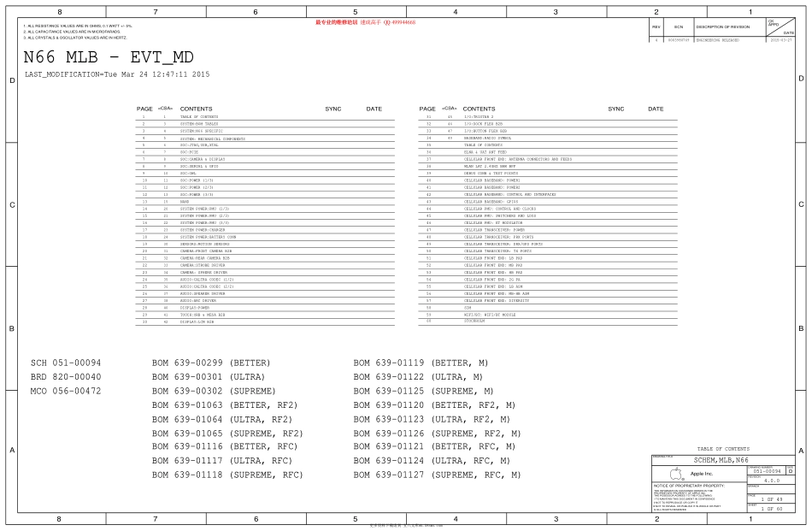Click contents row 'SOC:POWER (3/3)'
812x531 pixels.
point(265,195)
